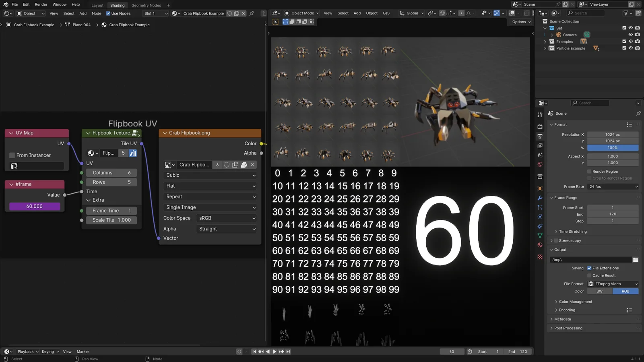
Task: Open the Render menu
Action: click(41, 4)
